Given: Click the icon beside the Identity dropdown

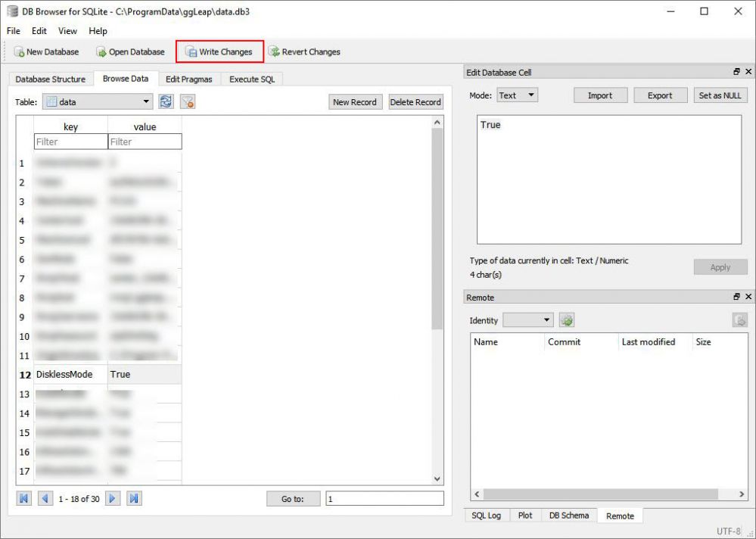Looking at the screenshot, I should [x=567, y=320].
